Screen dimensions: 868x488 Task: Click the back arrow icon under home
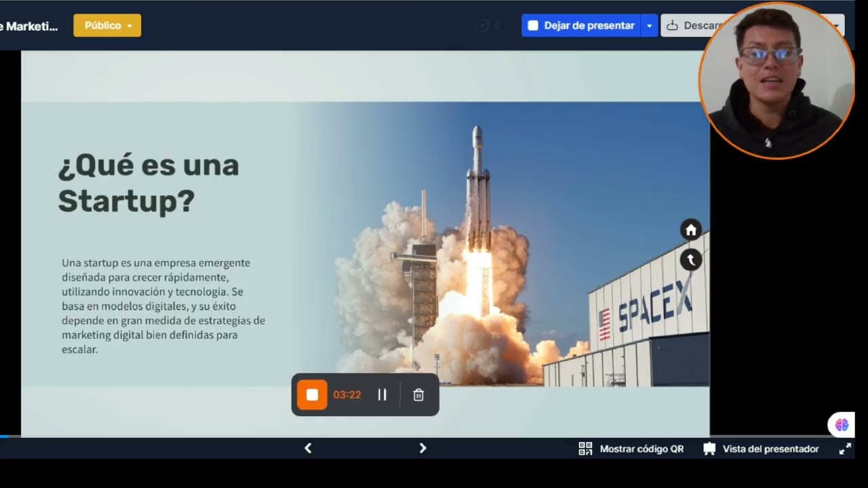pyautogui.click(x=691, y=260)
